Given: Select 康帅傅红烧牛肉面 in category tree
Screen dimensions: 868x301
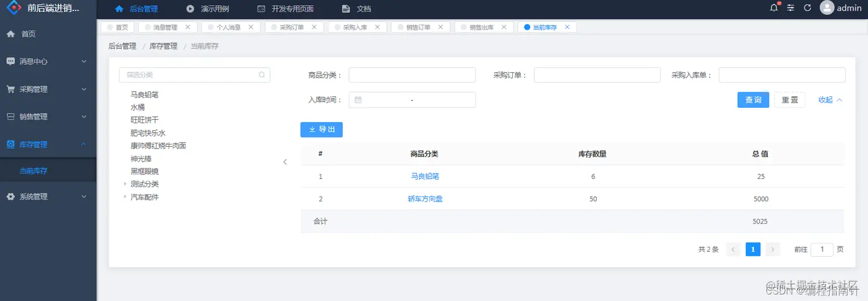Looking at the screenshot, I should click(158, 146).
